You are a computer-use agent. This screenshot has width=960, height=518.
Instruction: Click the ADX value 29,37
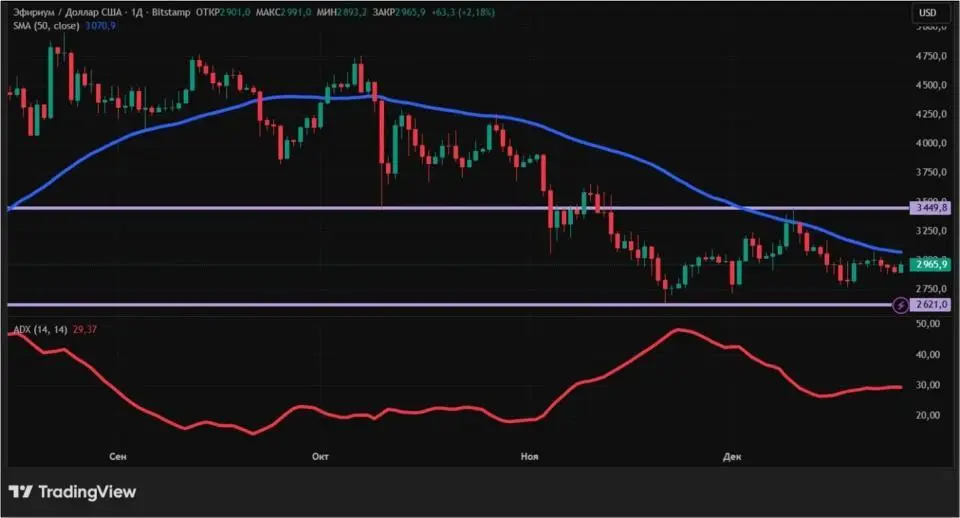[x=86, y=329]
